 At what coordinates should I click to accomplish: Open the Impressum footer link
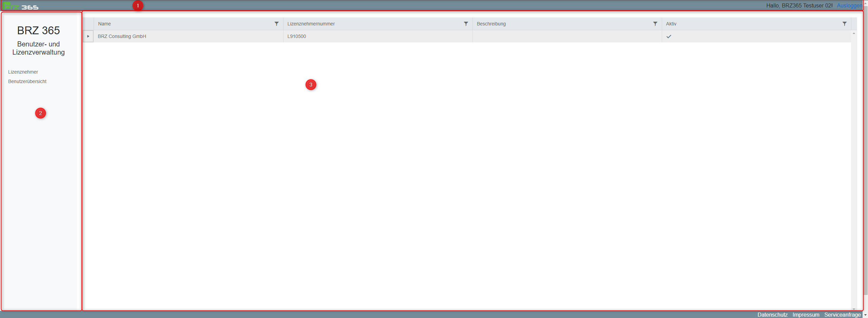coord(806,315)
